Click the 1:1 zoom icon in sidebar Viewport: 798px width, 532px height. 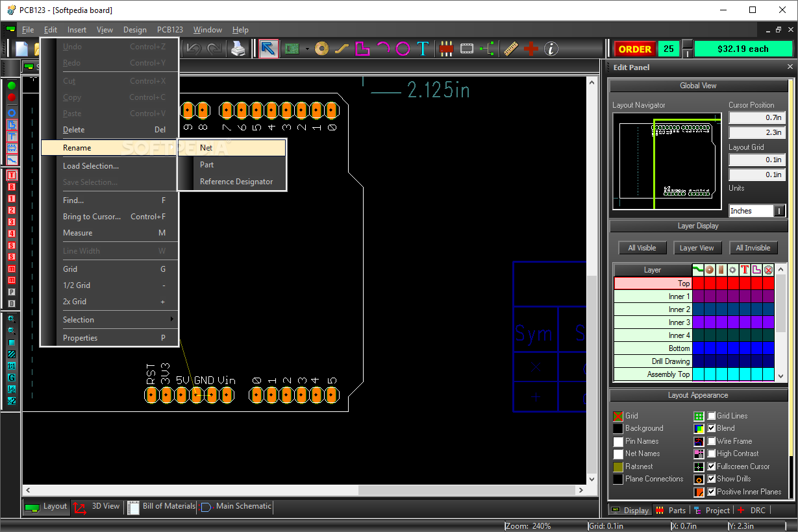click(x=12, y=366)
